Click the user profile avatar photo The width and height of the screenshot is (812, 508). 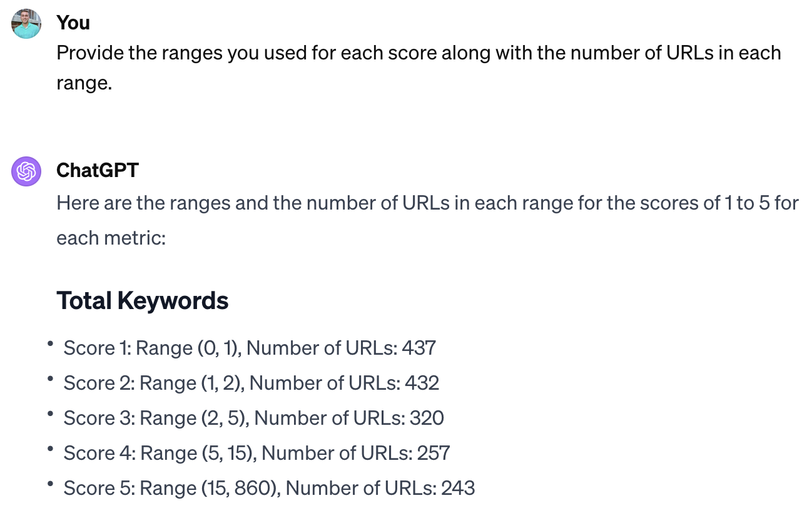(x=26, y=24)
